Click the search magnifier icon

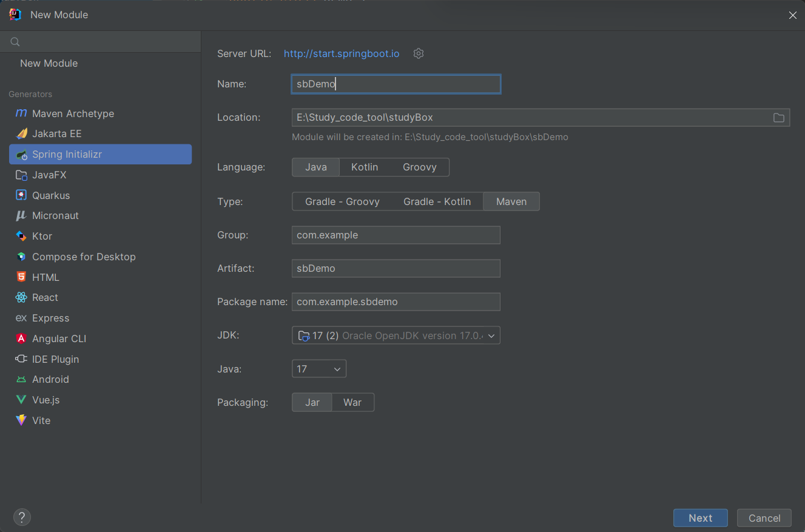point(16,42)
